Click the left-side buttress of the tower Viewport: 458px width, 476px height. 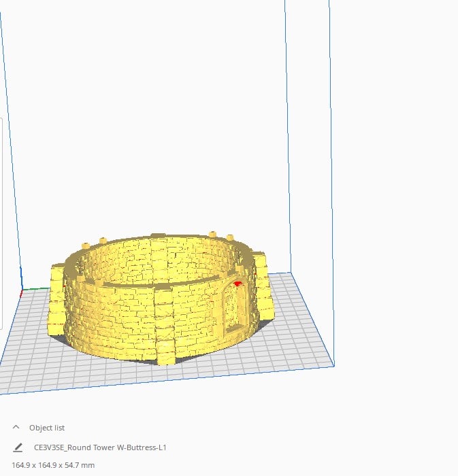pos(56,299)
